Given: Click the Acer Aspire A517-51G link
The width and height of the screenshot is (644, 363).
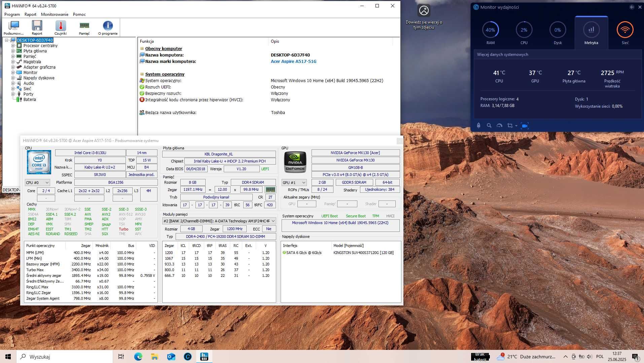Looking at the screenshot, I should click(293, 61).
